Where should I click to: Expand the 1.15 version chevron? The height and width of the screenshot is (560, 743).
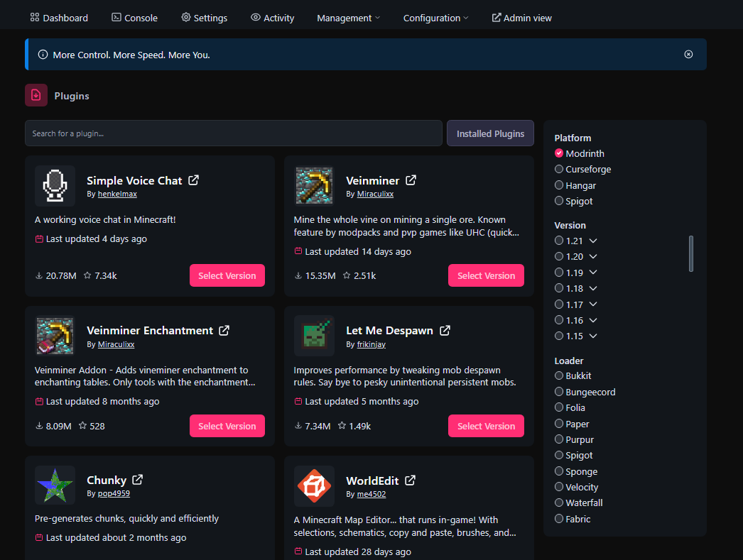pyautogui.click(x=593, y=336)
